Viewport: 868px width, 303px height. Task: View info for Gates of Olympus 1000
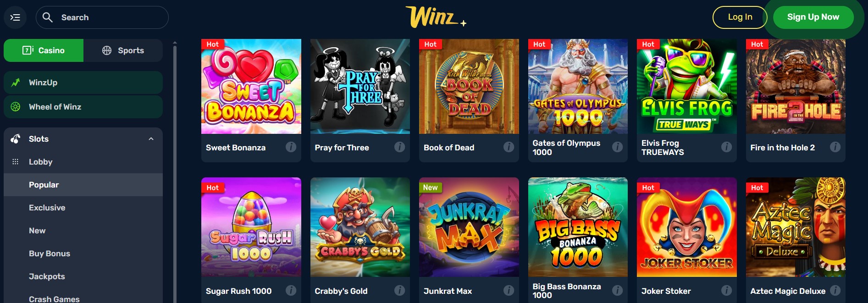point(618,147)
